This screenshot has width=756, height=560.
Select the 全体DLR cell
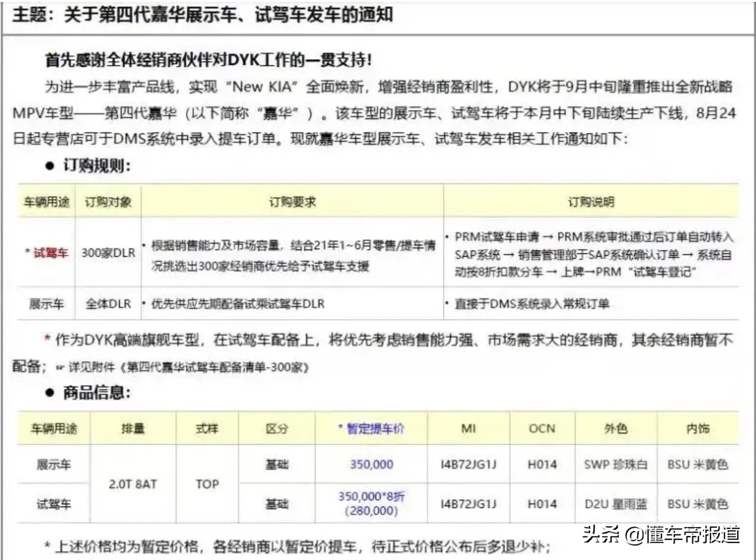coord(108,303)
